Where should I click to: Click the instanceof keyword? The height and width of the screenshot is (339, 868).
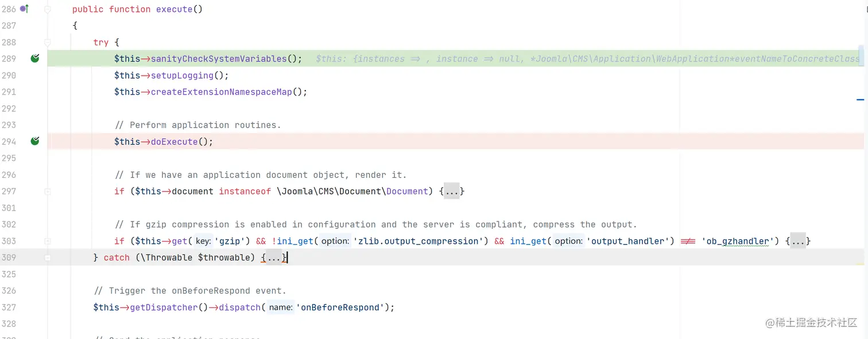(245, 191)
